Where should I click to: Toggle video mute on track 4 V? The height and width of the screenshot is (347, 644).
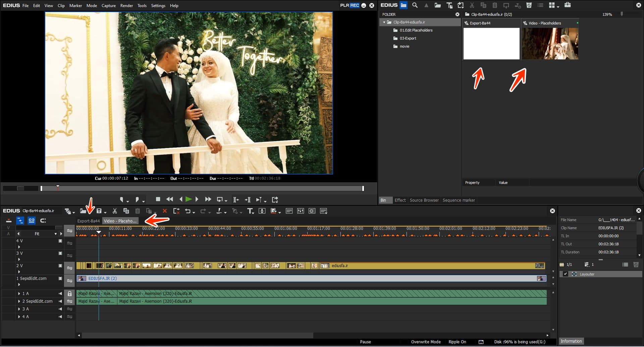[x=60, y=241]
